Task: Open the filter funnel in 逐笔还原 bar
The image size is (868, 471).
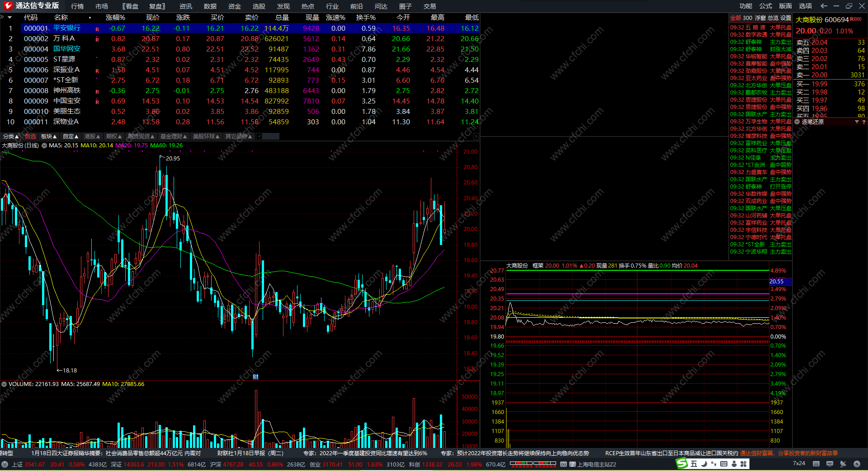Action: [x=857, y=122]
